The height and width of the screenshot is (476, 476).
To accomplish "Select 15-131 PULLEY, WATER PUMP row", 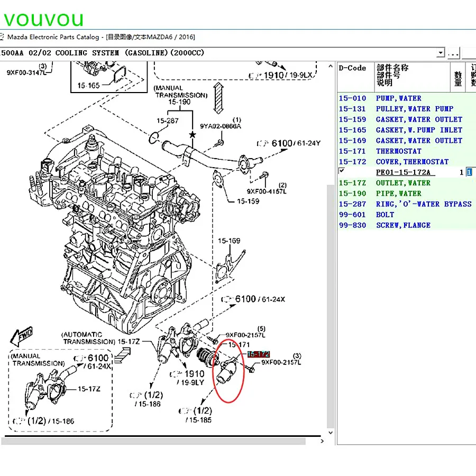I will tap(407, 108).
